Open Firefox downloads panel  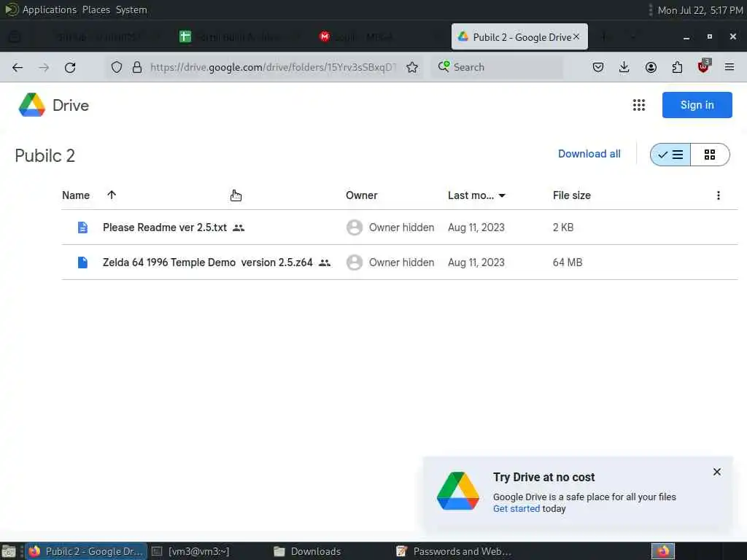click(x=624, y=67)
